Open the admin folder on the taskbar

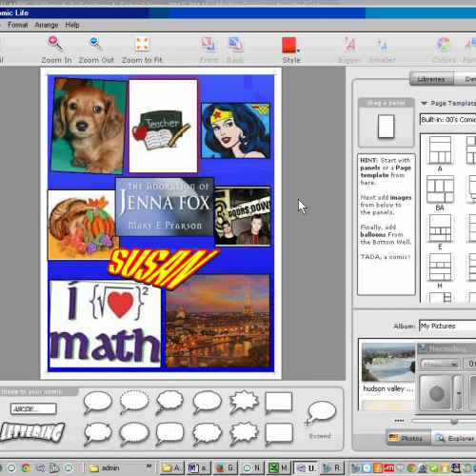(104, 467)
